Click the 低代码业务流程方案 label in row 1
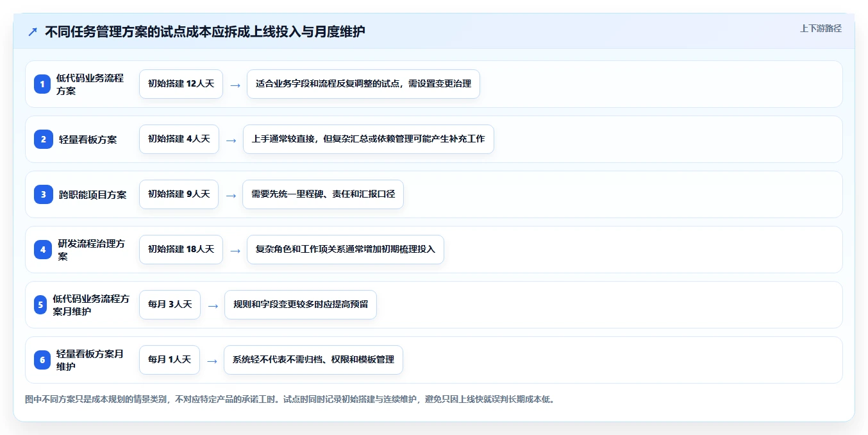Viewport: 868px width, 435px height. click(x=90, y=84)
